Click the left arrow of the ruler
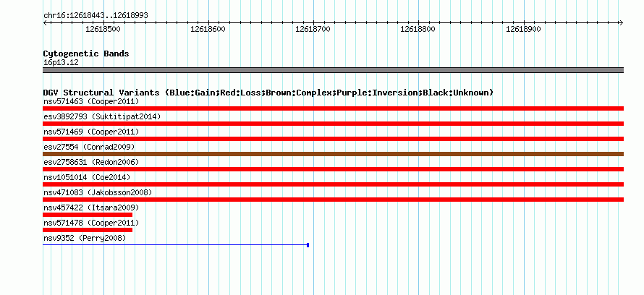Image resolution: width=644 pixels, height=295 pixels. [x=45, y=23]
